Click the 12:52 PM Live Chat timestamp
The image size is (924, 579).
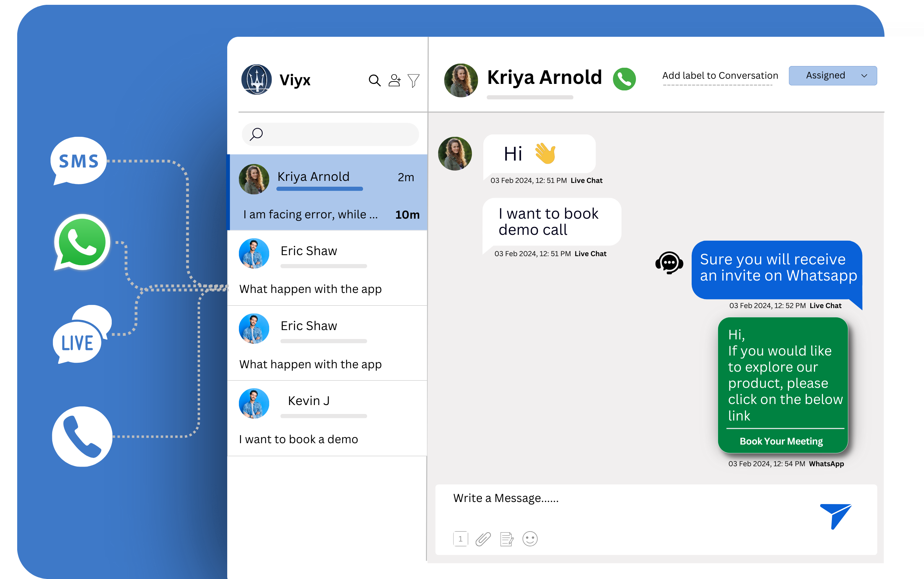[785, 306]
